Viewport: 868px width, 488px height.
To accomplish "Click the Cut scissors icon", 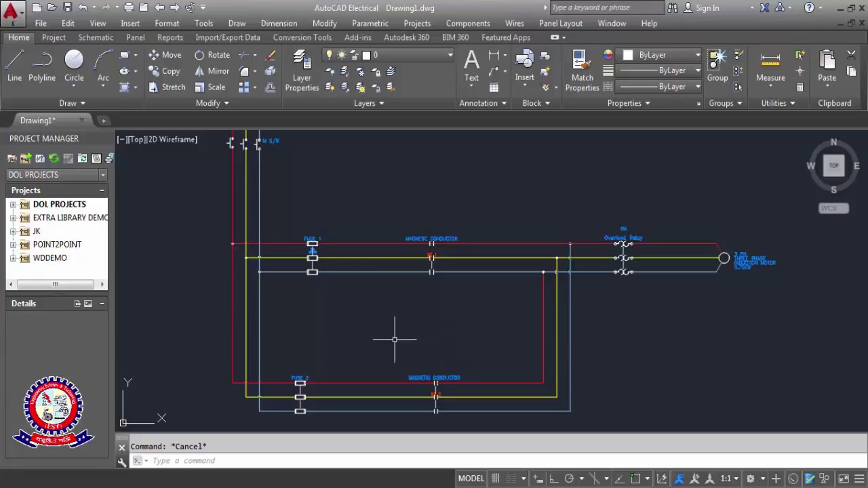I will click(852, 54).
